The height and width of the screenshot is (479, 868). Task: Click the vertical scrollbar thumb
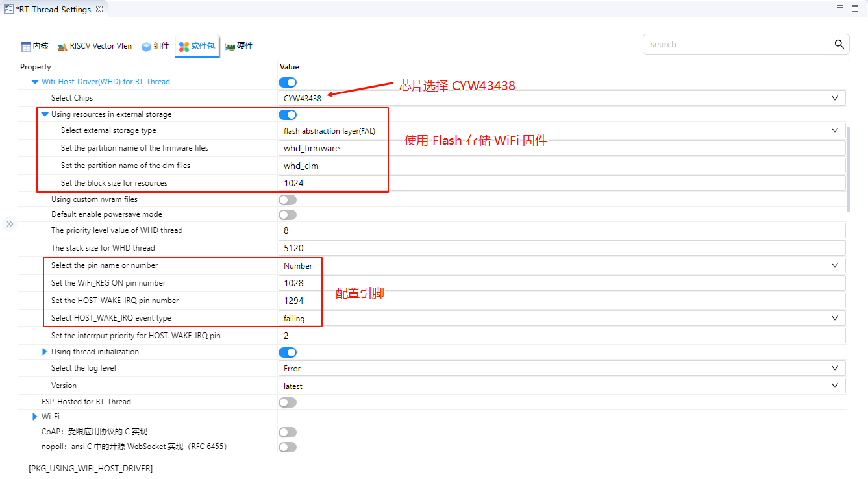pos(848,169)
